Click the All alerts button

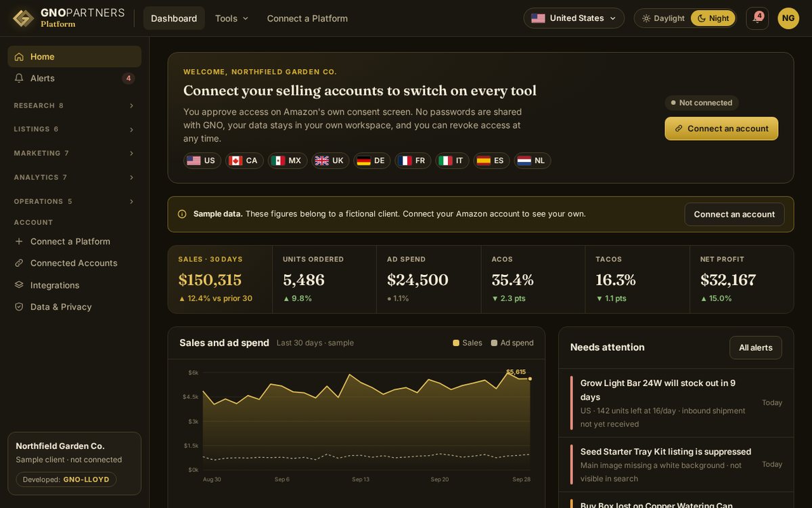point(756,347)
